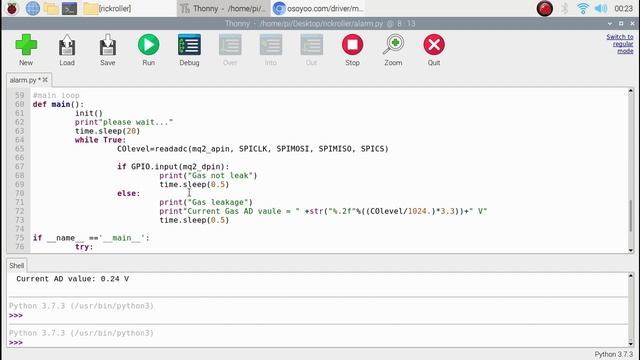Select the alarm.py editor tab
This screenshot has height=360, width=640.
(x=23, y=80)
